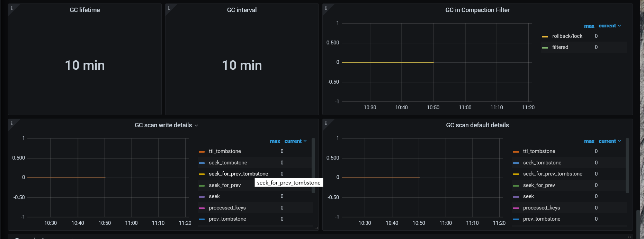Viewport: 644px width, 239px height.
Task: Click the GC scan default legend scrollbar
Action: click(x=627, y=165)
